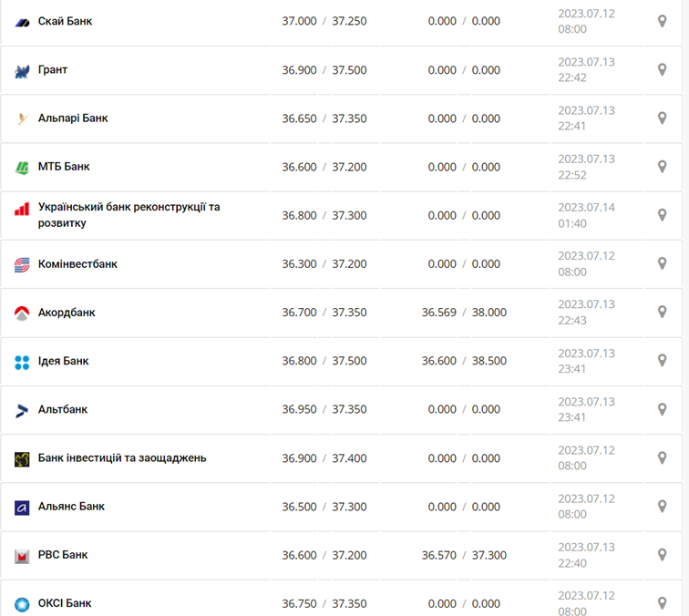Open the ОКСІ Банк name link
Viewport: 689px width, 616px height.
pyautogui.click(x=65, y=603)
